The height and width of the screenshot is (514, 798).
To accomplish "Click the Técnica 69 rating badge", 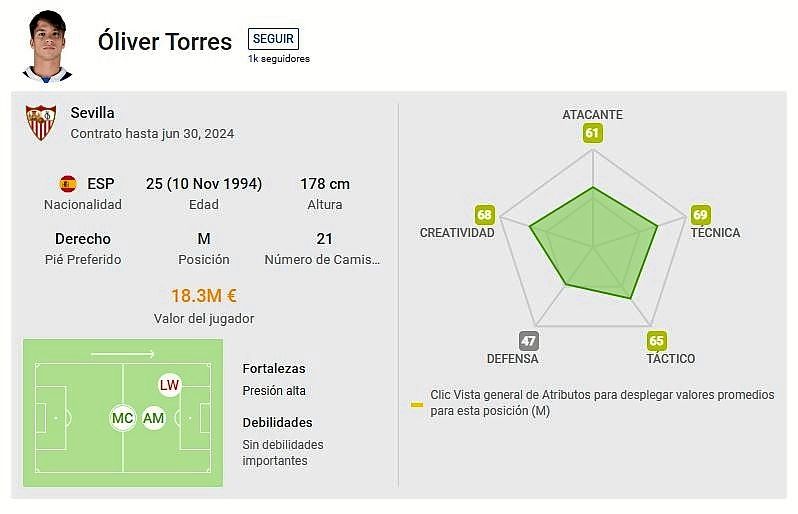I will [x=700, y=215].
